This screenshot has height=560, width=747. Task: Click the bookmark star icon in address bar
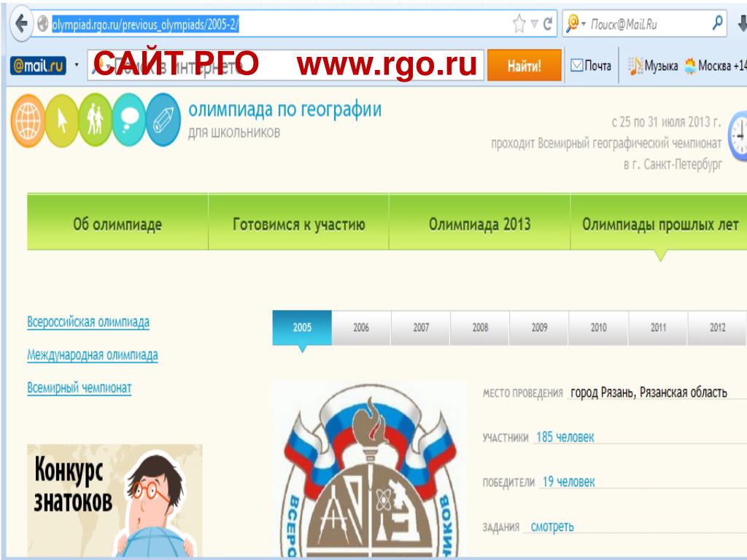click(x=519, y=24)
